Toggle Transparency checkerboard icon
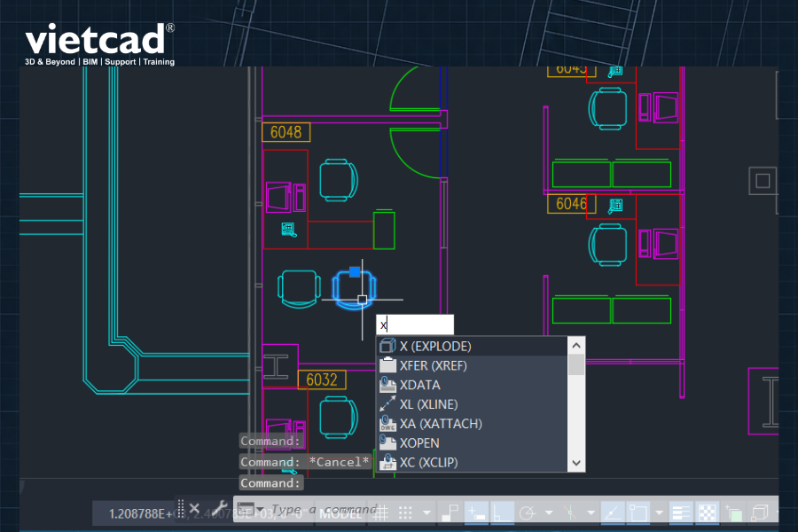Image resolution: width=798 pixels, height=532 pixels. coord(707,512)
